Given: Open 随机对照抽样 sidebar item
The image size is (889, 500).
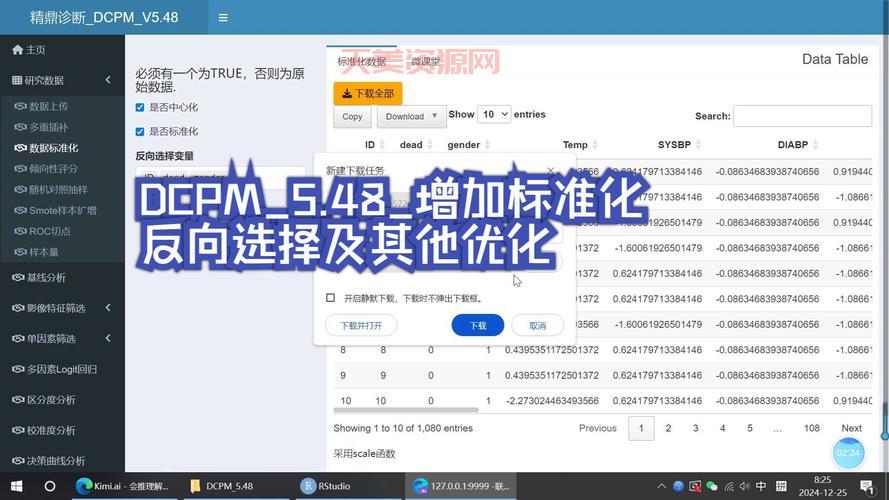Looking at the screenshot, I should tap(52, 189).
